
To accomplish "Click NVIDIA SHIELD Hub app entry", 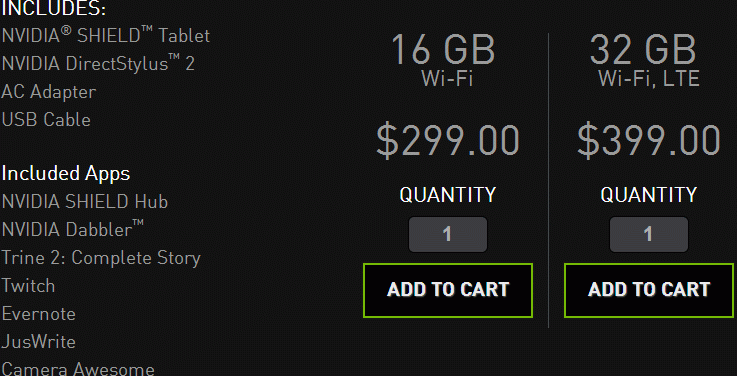I will (85, 202).
